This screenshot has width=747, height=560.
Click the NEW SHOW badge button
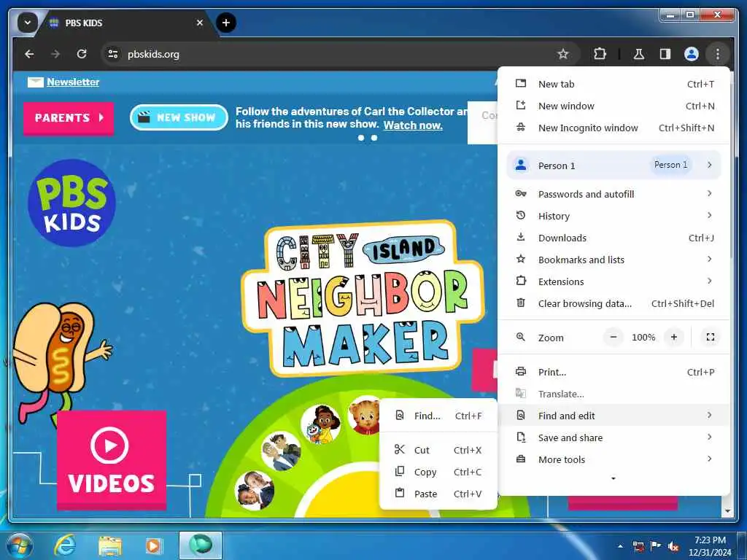[179, 117]
